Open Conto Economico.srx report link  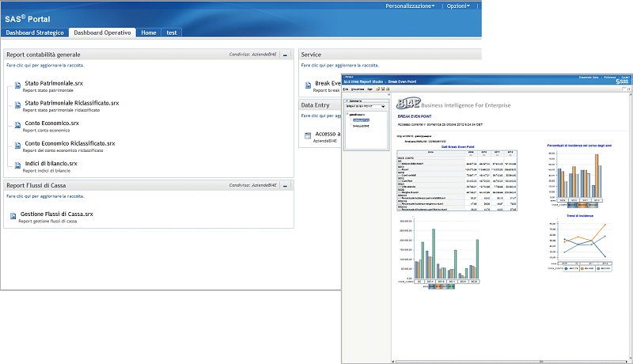[x=51, y=123]
